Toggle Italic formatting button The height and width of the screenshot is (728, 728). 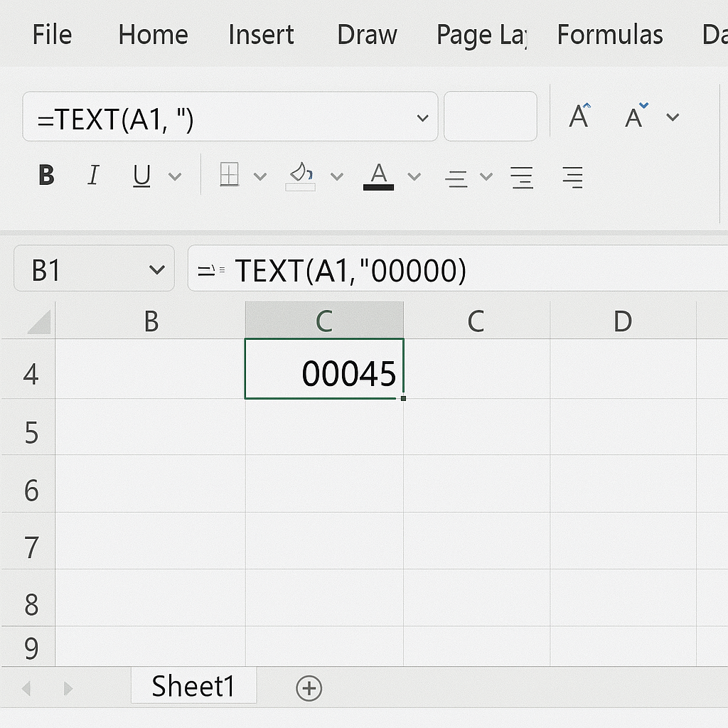pos(93,176)
